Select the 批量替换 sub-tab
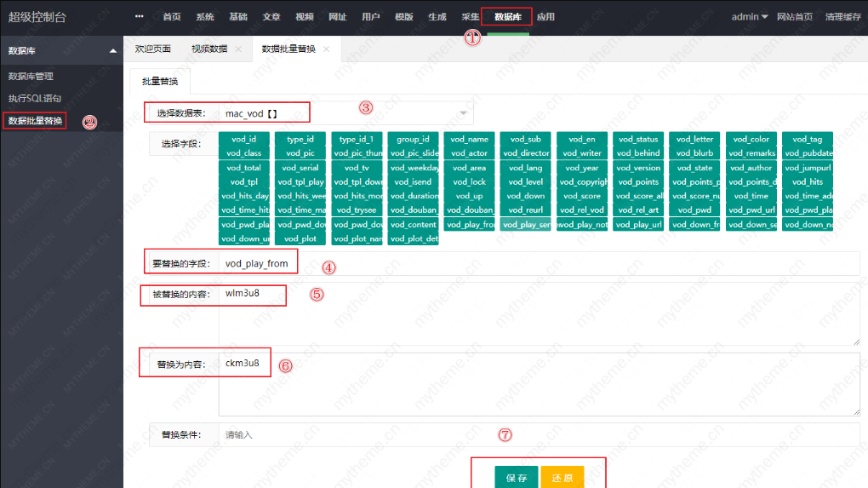 coord(160,82)
